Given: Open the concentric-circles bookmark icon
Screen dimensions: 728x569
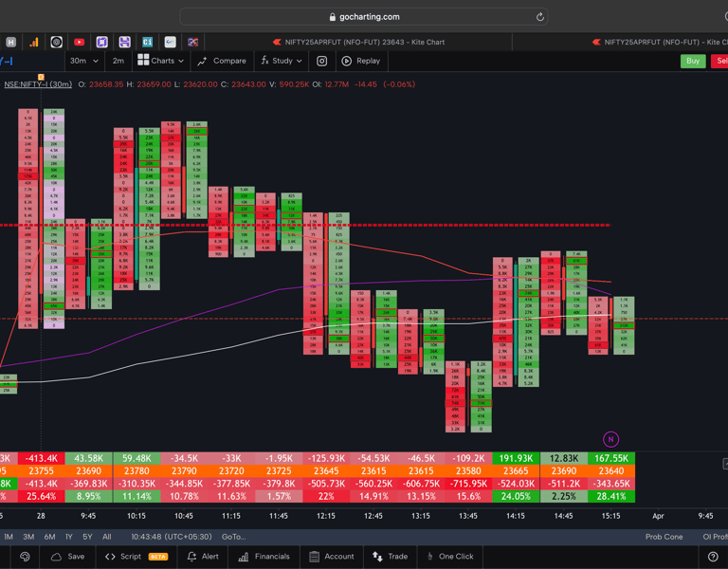Looking at the screenshot, I should (56, 43).
